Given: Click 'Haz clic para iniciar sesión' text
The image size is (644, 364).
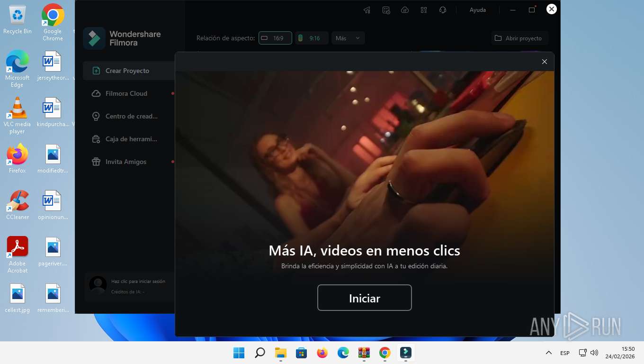Looking at the screenshot, I should (138, 281).
